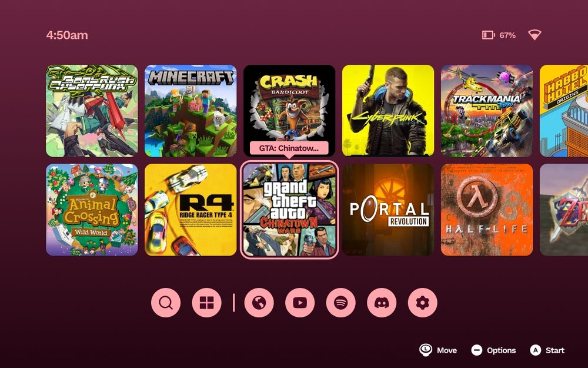Image resolution: width=588 pixels, height=368 pixels.
Task: Select the Trackmania Turbo tile
Action: coord(487,111)
